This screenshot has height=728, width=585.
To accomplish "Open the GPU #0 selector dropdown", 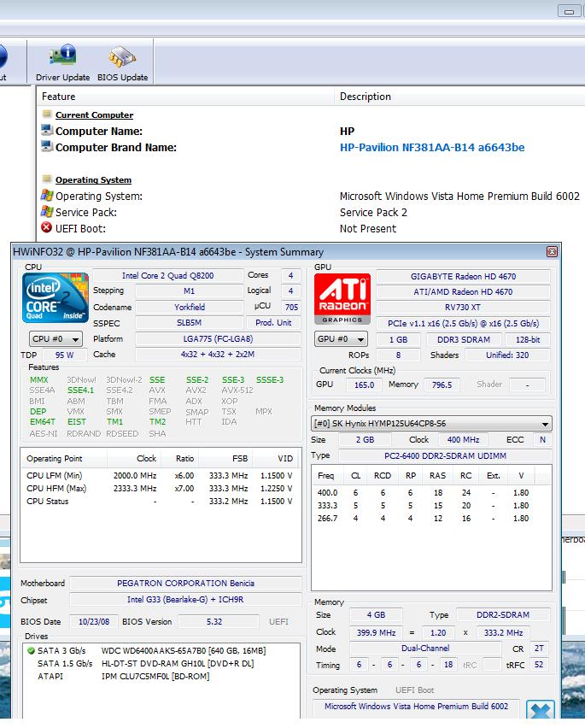I will (x=341, y=339).
